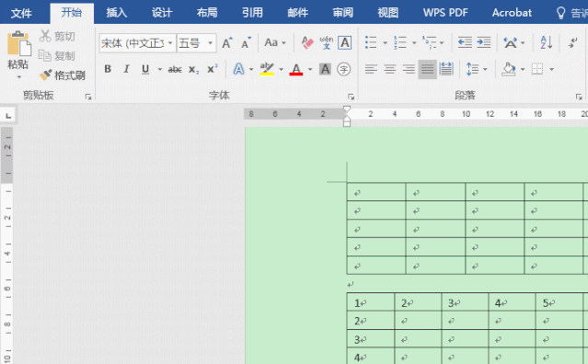The image size is (588, 364).
Task: Increase font size with the larger A
Action: click(x=227, y=43)
